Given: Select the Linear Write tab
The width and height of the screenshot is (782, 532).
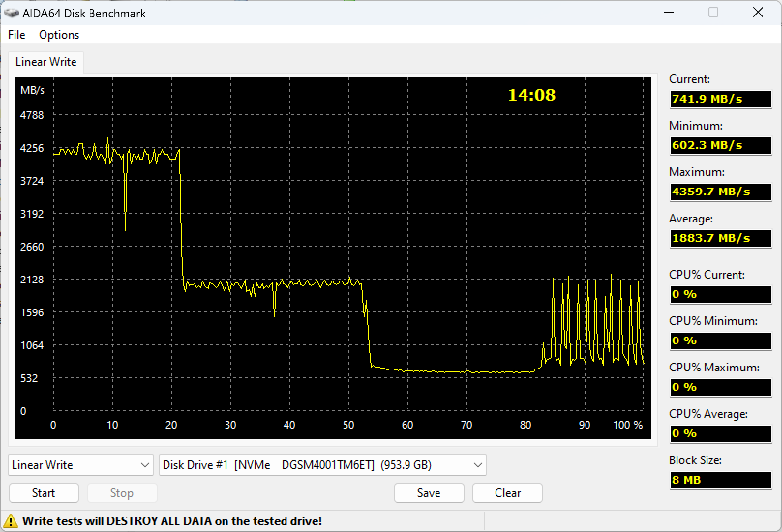Looking at the screenshot, I should pos(46,62).
